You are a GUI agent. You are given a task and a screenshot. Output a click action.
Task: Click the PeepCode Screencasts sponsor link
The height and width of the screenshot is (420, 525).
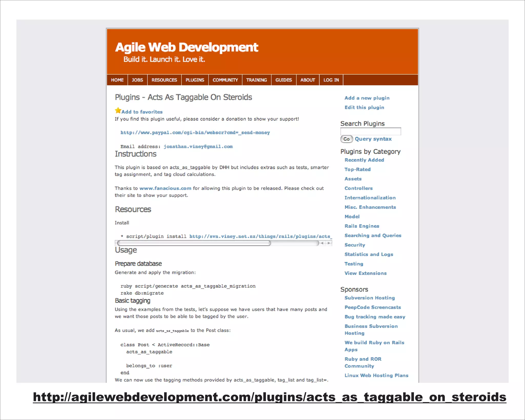372,307
